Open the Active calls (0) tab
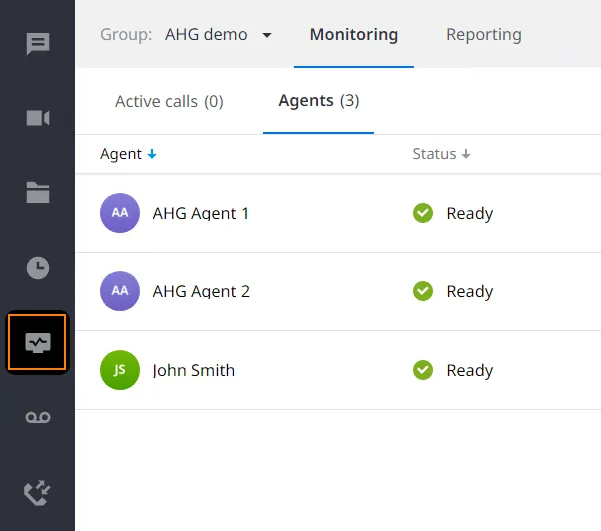 [169, 102]
